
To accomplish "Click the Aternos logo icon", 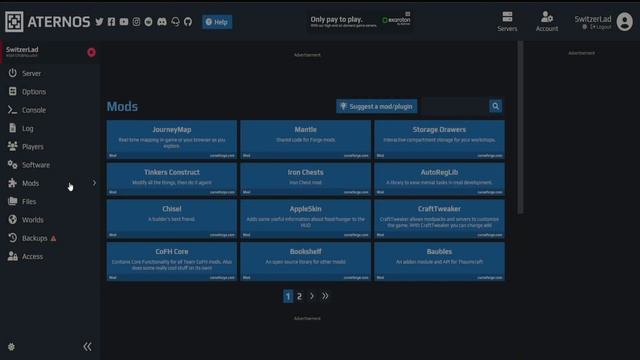I will (14, 22).
